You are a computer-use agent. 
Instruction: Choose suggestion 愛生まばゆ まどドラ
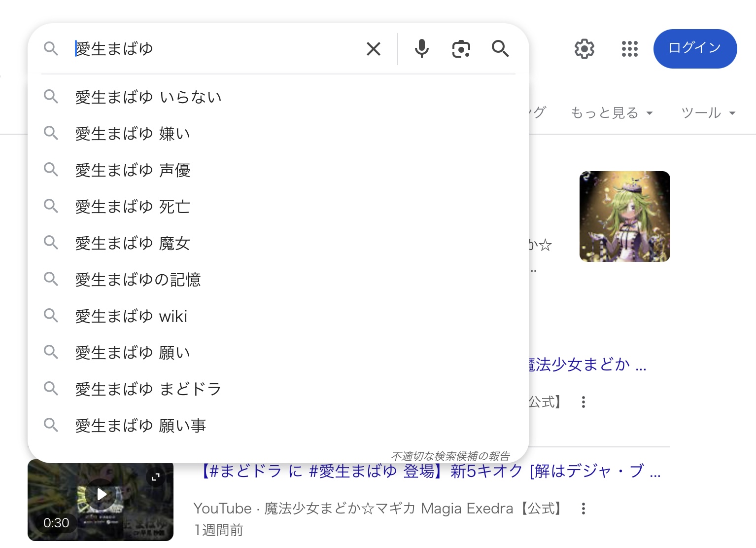(x=148, y=389)
